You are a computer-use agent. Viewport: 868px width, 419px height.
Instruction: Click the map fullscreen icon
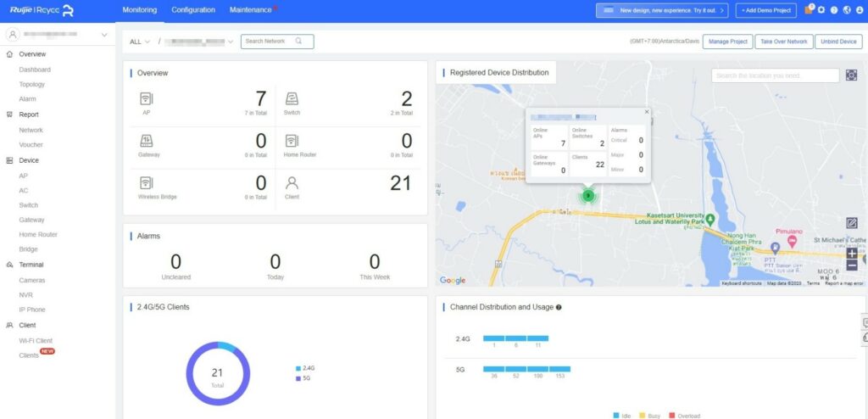click(851, 75)
